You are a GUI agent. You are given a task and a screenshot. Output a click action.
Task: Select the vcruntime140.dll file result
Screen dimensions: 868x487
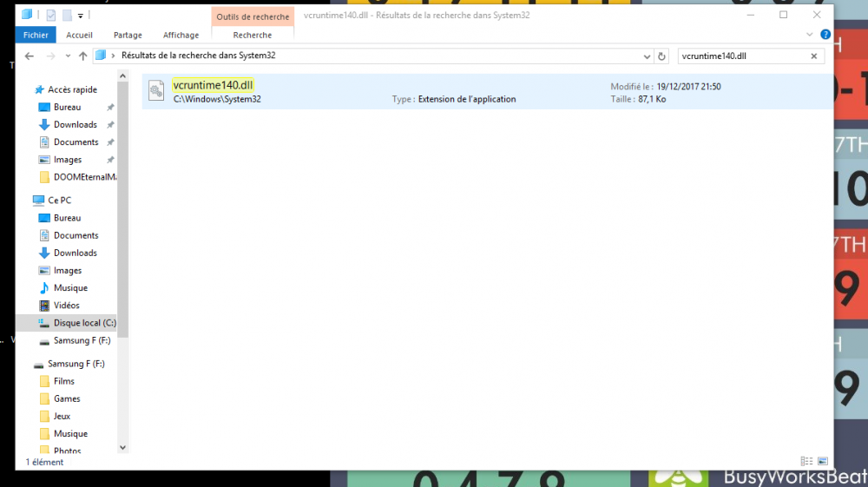[487, 91]
